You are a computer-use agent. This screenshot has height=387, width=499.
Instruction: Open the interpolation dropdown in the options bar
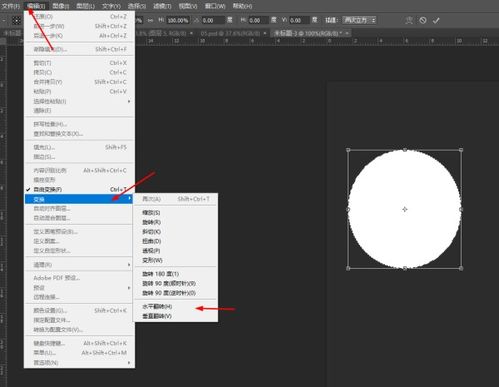[x=360, y=20]
